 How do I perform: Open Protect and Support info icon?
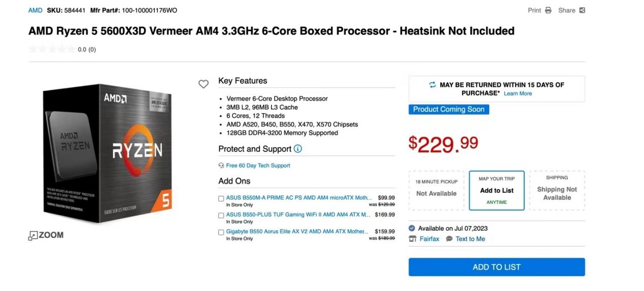298,149
